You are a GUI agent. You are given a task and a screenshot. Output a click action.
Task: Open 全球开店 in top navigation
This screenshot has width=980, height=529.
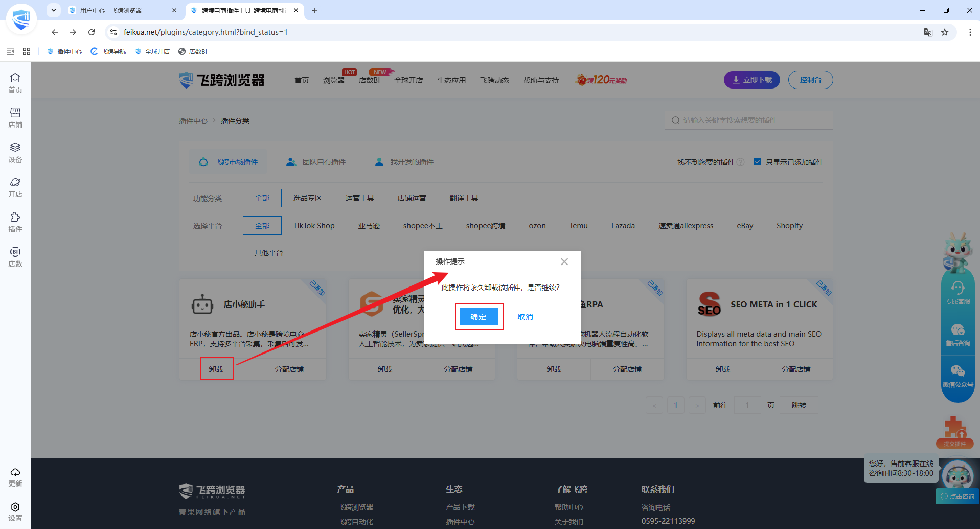click(408, 80)
